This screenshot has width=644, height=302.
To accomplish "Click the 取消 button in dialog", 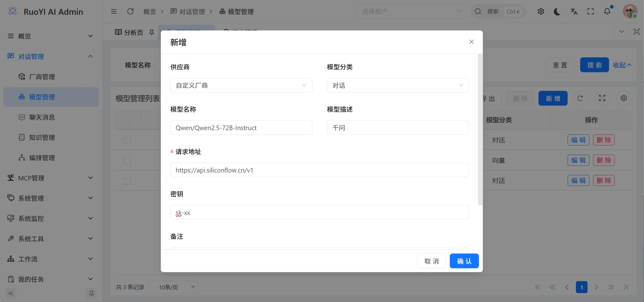I will click(431, 261).
